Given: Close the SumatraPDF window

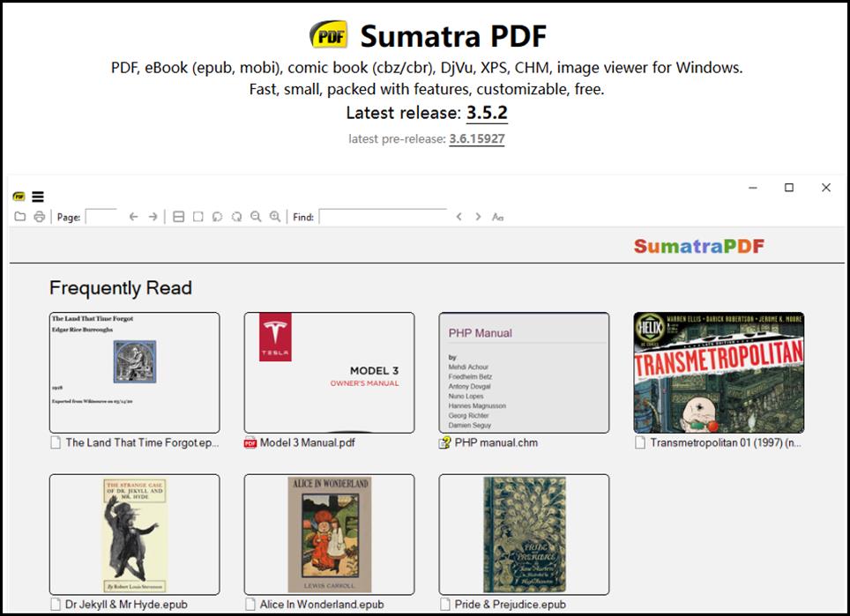Looking at the screenshot, I should [826, 188].
